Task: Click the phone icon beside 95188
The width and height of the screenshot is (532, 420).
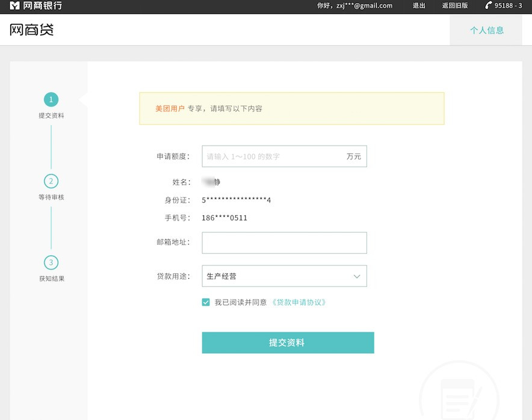Action: tap(488, 6)
